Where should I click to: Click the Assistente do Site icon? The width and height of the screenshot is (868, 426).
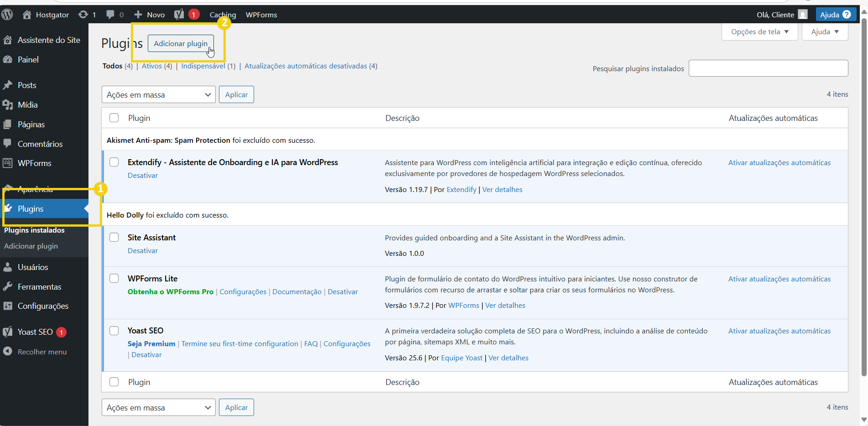[x=7, y=40]
